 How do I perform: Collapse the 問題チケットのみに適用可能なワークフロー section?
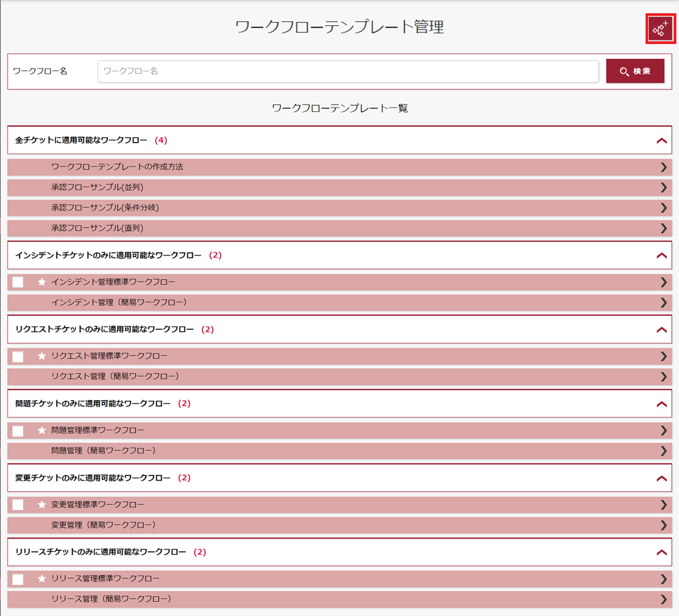tap(661, 404)
